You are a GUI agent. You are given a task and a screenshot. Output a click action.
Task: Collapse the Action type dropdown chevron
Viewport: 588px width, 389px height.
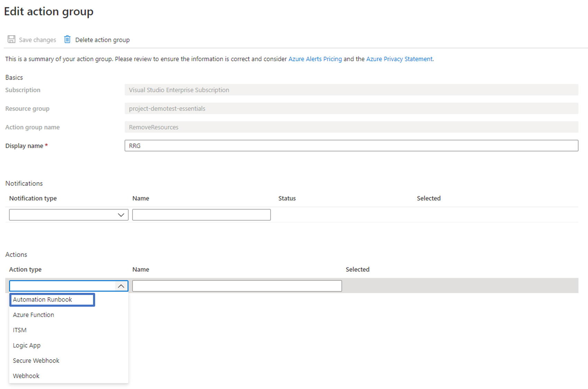click(x=121, y=286)
